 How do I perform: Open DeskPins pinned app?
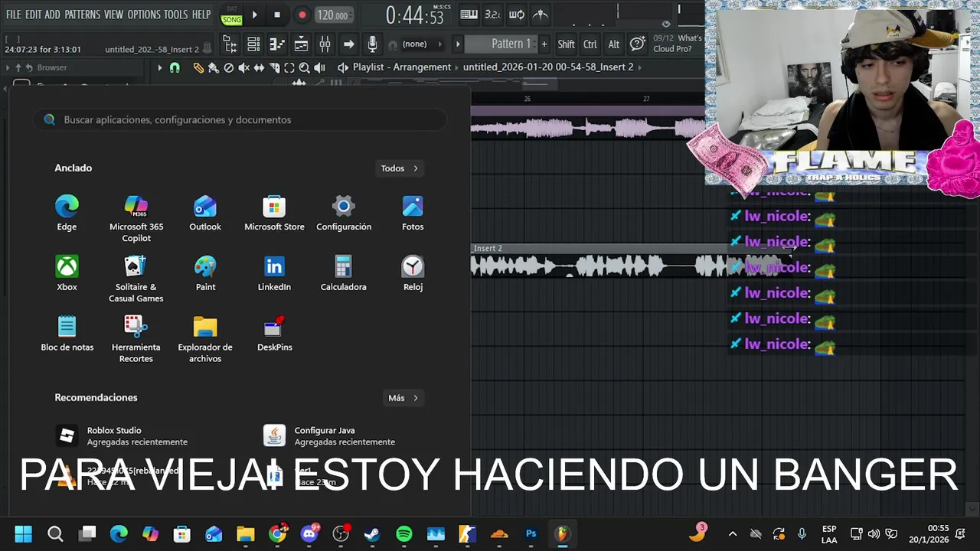pyautogui.click(x=274, y=334)
